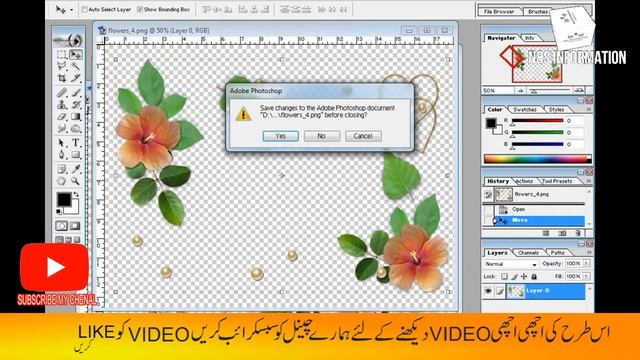Cancel the save changes dialog
The height and width of the screenshot is (360, 640).
point(363,136)
